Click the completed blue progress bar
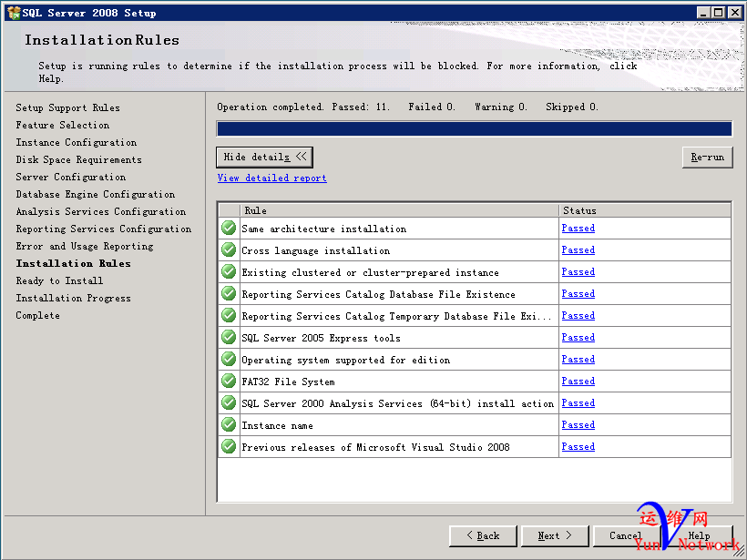The image size is (747, 560). coord(474,129)
